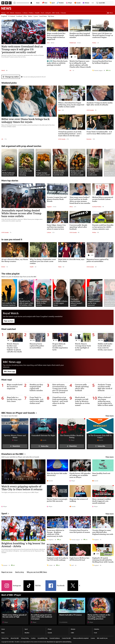Open the TikTok social icon
The width and height of the screenshot is (115, 644).
29,585
